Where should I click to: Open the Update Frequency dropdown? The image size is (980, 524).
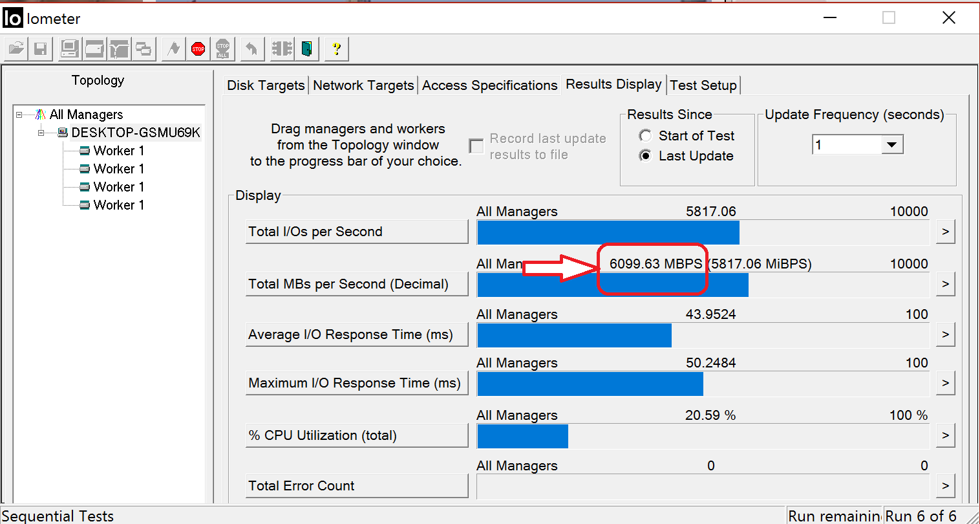coord(892,145)
